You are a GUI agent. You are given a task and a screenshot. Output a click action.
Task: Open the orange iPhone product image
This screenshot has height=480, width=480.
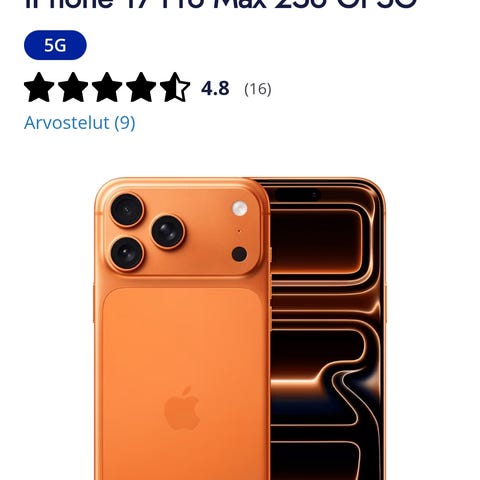[240, 328]
